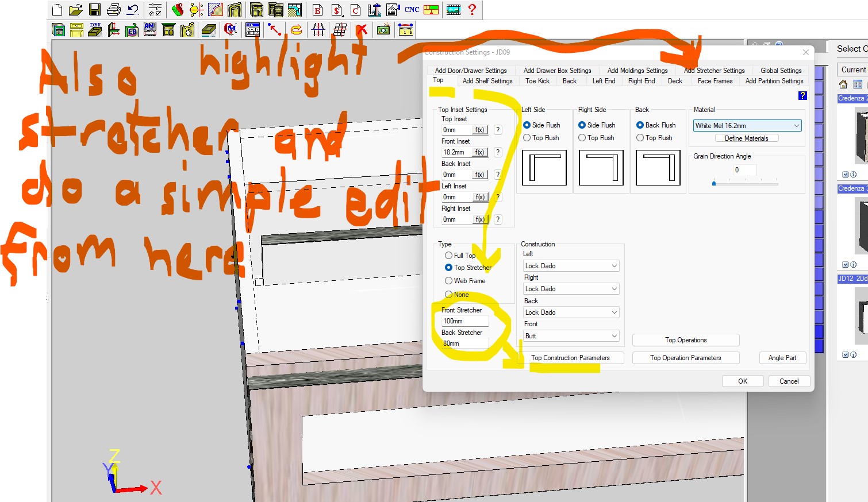The image size is (868, 502).
Task: Click the New file icon
Action: coord(57,10)
